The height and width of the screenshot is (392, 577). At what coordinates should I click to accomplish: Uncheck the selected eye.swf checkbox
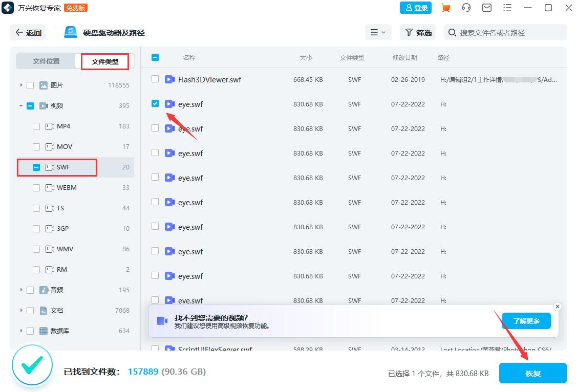pos(155,104)
